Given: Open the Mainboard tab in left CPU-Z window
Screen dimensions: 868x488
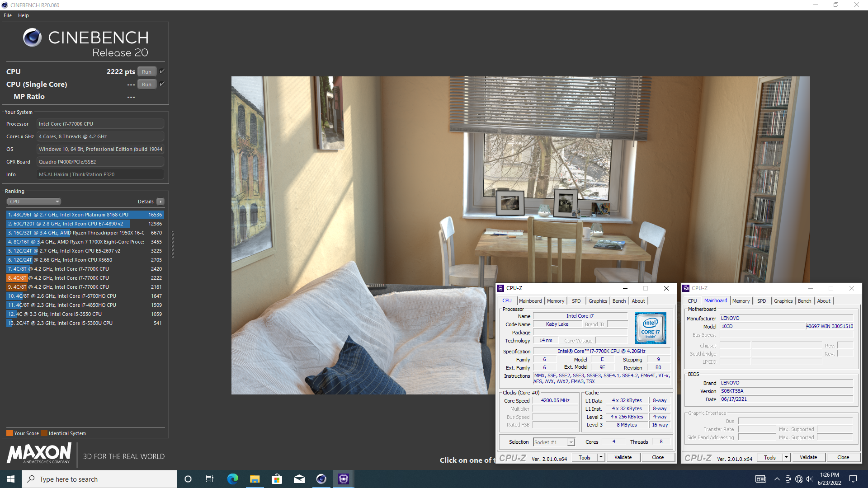Looking at the screenshot, I should [x=530, y=301].
